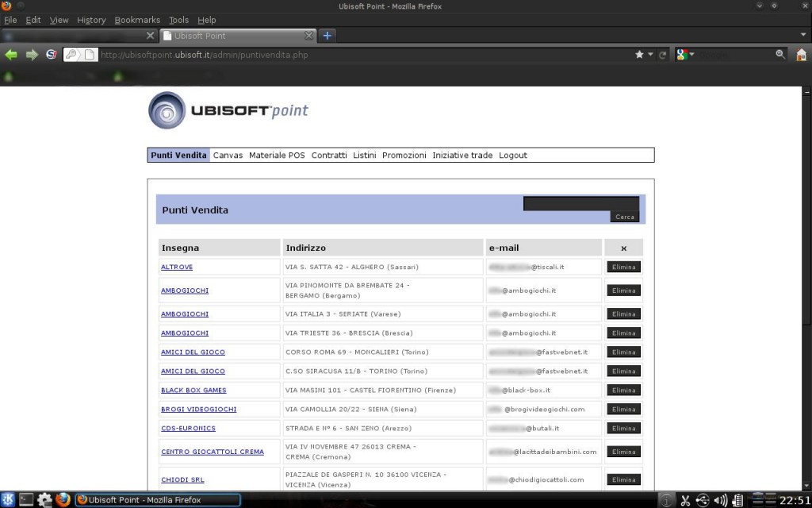Open the Listini section

[x=365, y=155]
